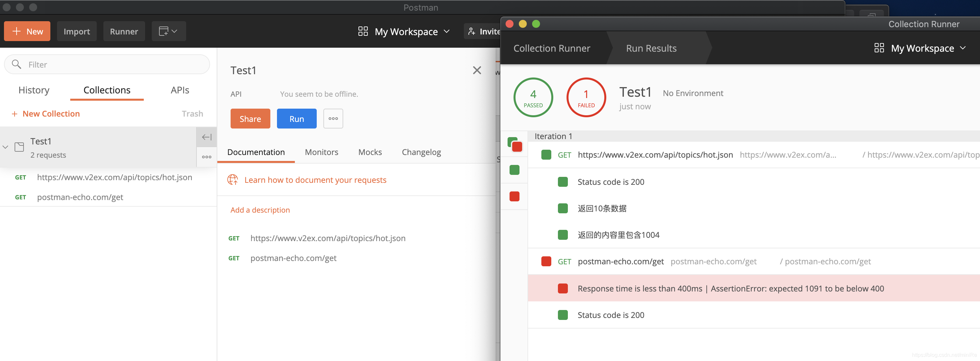
Task: Open Test1 collection more options in sidebar
Action: [x=207, y=157]
